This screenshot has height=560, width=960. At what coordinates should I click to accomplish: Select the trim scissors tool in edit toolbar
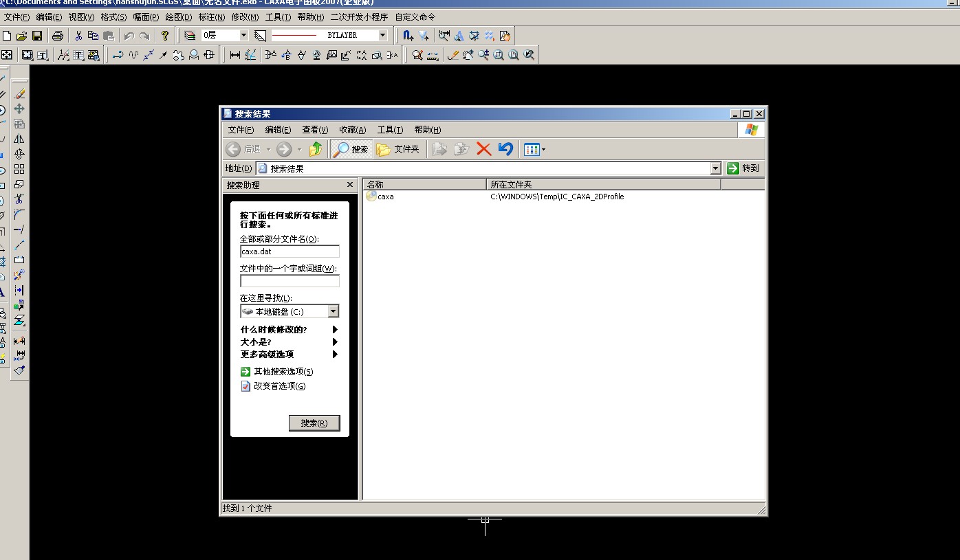(19, 199)
